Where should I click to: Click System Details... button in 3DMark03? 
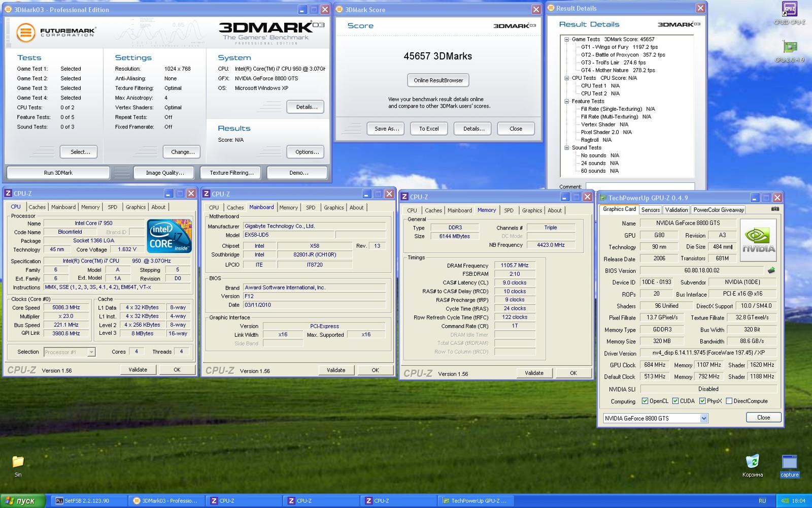[306, 107]
